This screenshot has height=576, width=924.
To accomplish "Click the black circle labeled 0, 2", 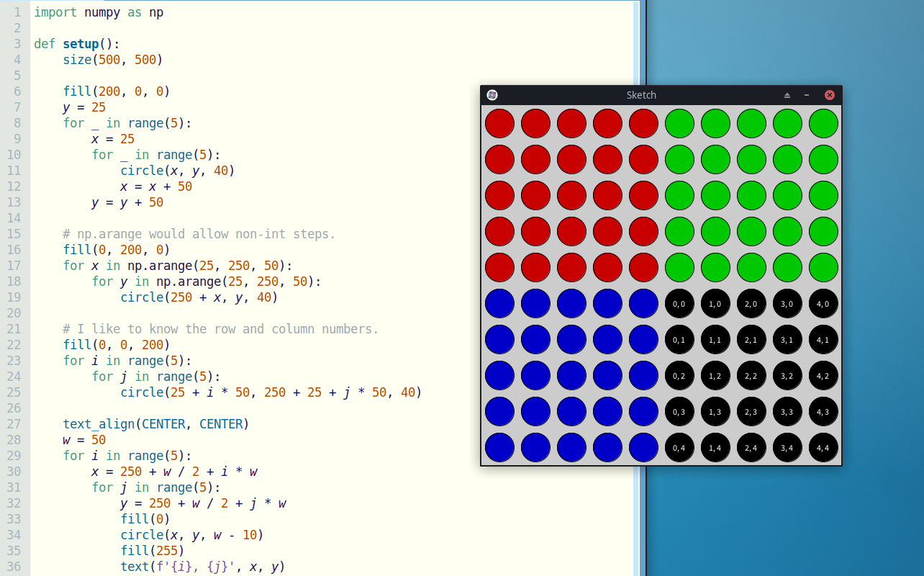I will (679, 376).
